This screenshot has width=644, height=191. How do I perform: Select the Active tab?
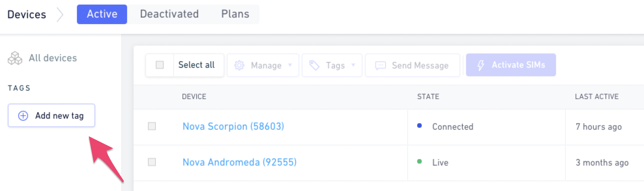click(x=102, y=14)
